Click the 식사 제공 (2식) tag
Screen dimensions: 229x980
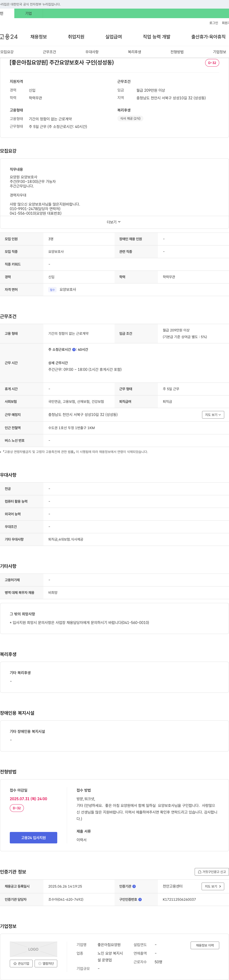130,118
